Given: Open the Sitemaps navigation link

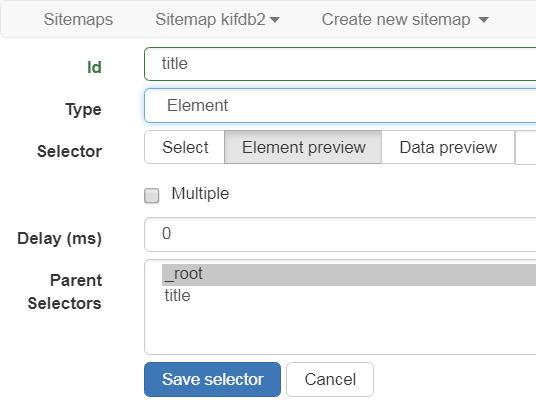Looking at the screenshot, I should (x=78, y=19).
